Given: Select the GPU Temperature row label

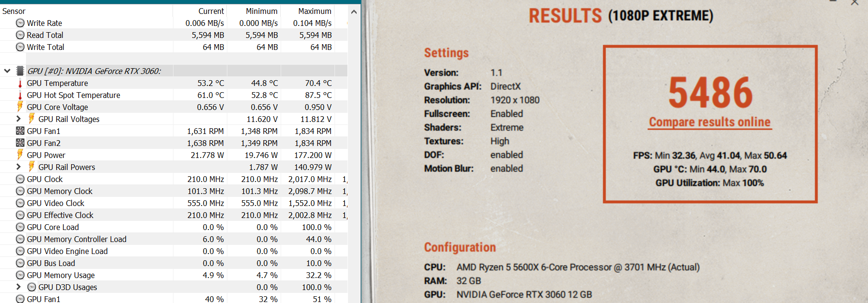Looking at the screenshot, I should click(57, 83).
